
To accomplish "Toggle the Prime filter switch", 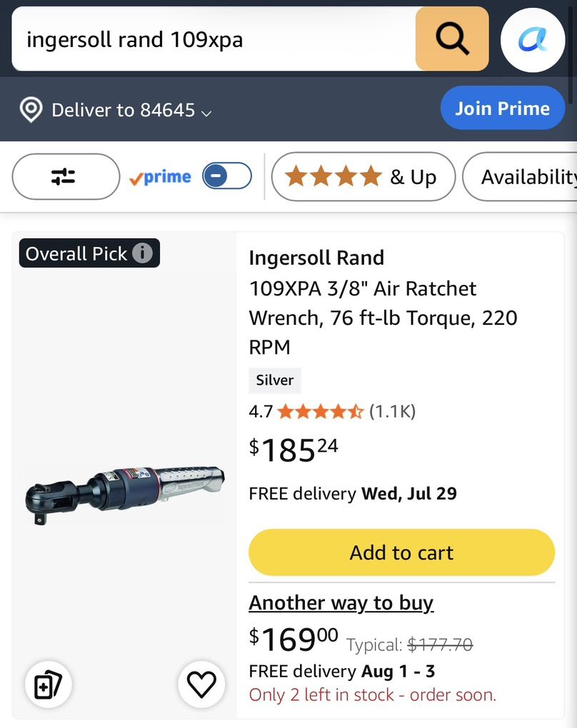I will click(226, 176).
